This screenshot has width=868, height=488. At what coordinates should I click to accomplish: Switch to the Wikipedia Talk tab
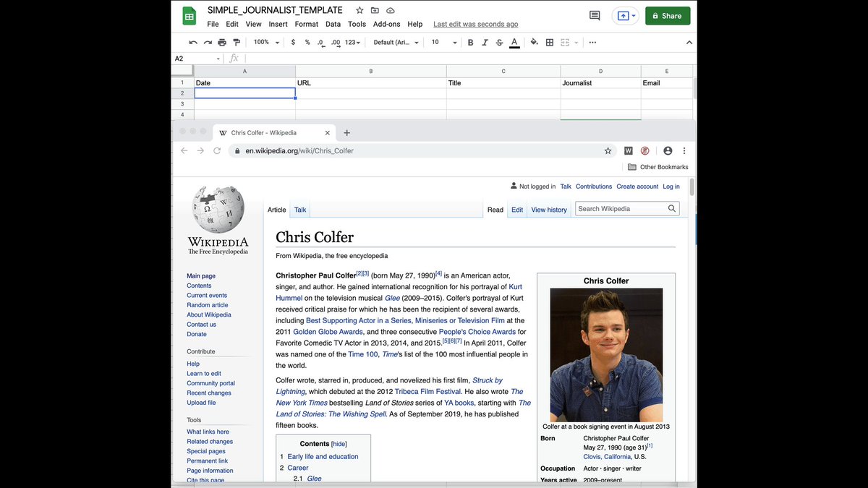[300, 210]
